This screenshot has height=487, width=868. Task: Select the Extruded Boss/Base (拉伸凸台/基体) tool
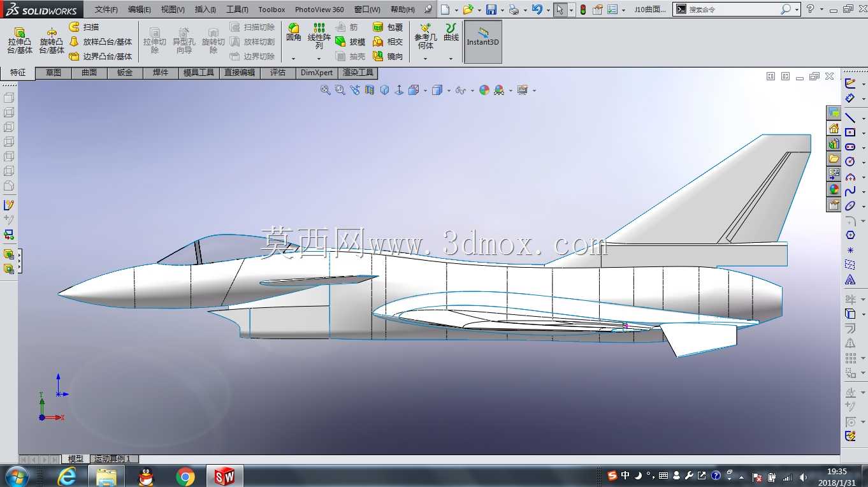click(x=20, y=40)
